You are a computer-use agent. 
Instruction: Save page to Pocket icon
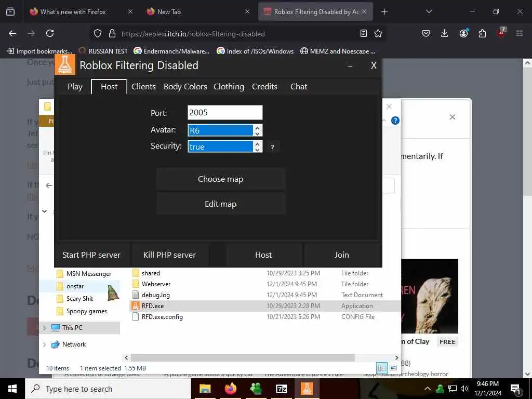426,33
